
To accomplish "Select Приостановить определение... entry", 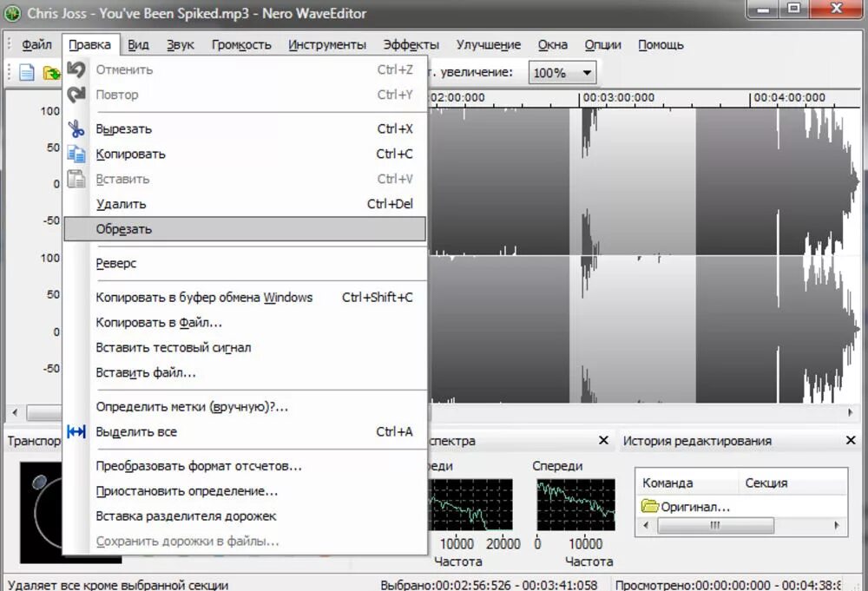I will [245, 491].
